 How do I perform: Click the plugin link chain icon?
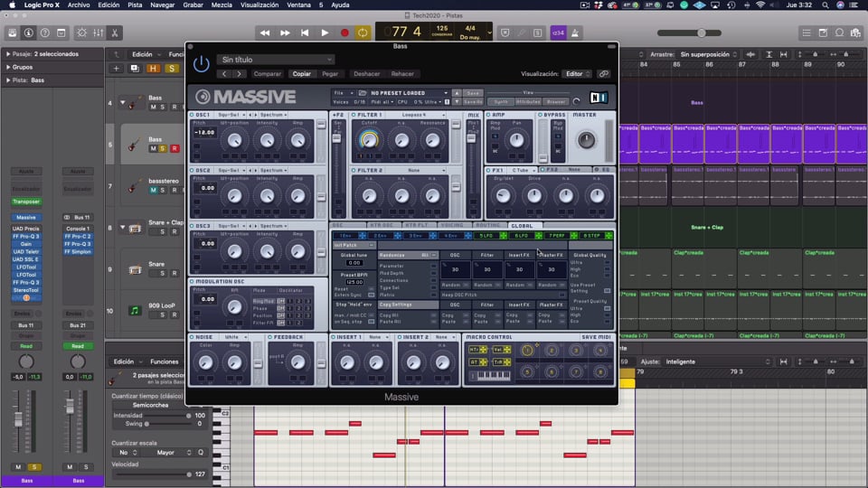(x=603, y=73)
